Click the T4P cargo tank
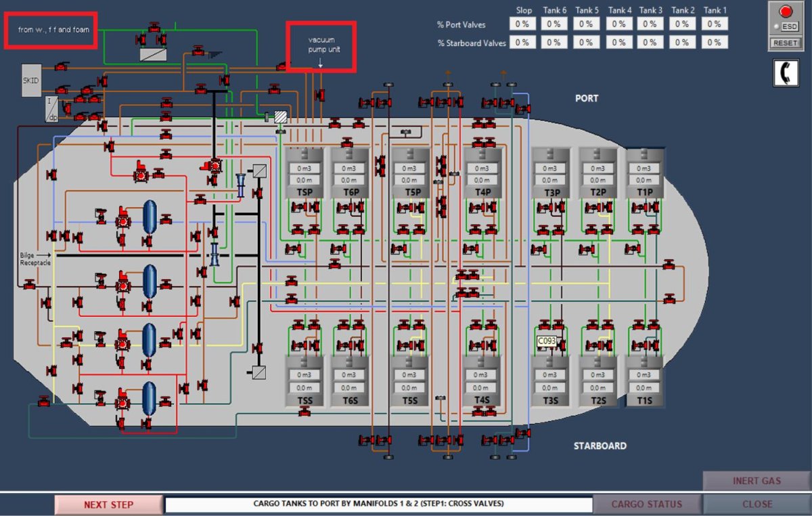 click(x=482, y=173)
